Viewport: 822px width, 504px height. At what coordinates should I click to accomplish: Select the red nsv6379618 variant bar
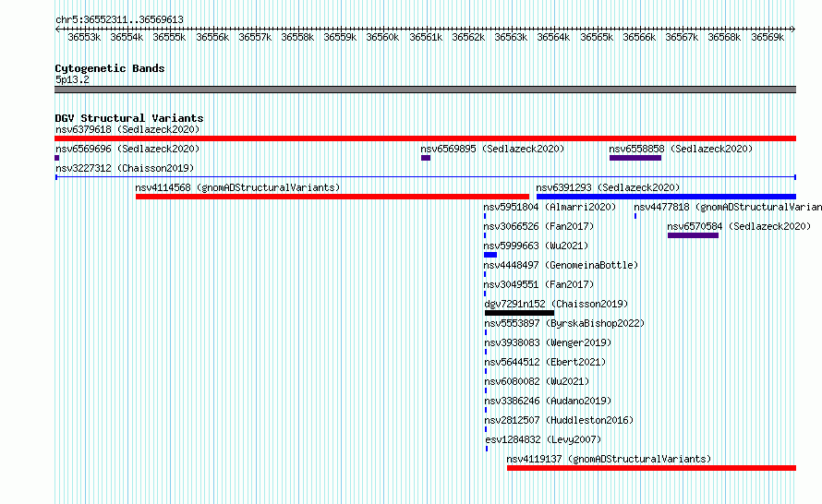pyautogui.click(x=425, y=138)
